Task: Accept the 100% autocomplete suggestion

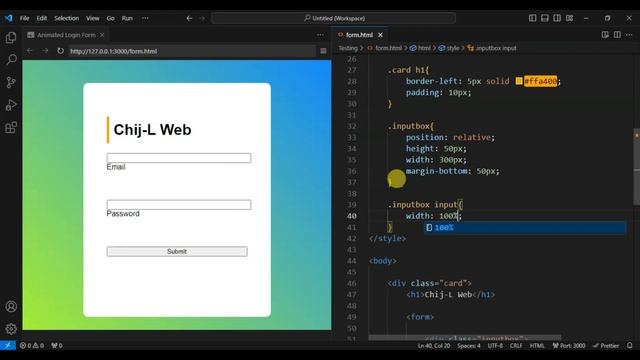Action: pos(525,227)
